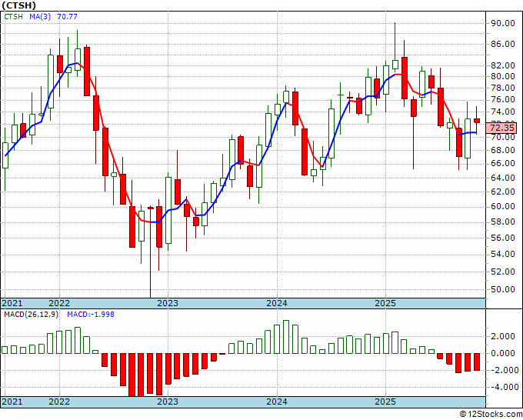Click the 80.00 price axis label
The height and width of the screenshot is (420, 523).
[503, 76]
